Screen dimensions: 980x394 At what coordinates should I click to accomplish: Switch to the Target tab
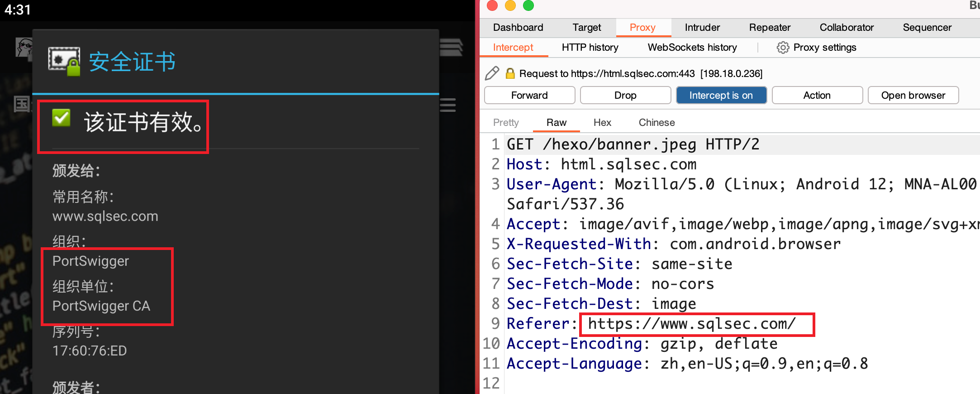pos(586,28)
